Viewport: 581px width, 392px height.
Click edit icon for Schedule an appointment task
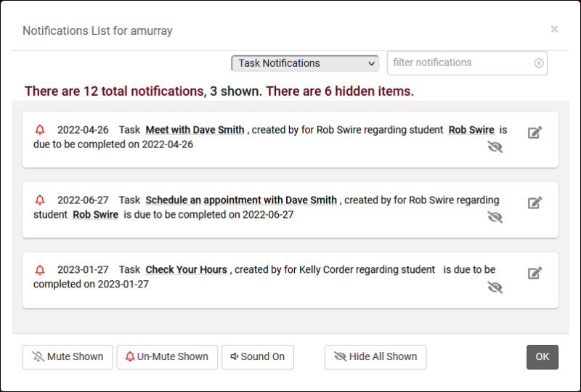click(x=535, y=203)
